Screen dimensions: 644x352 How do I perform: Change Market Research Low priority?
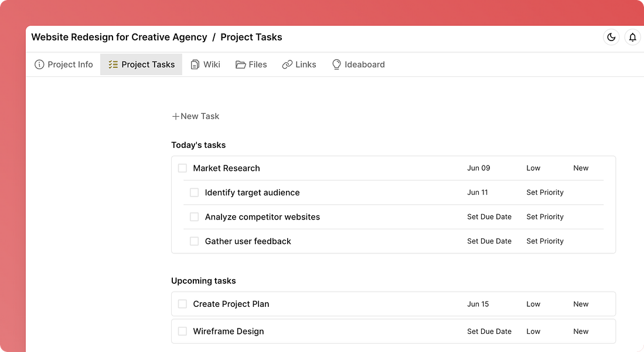[533, 168]
